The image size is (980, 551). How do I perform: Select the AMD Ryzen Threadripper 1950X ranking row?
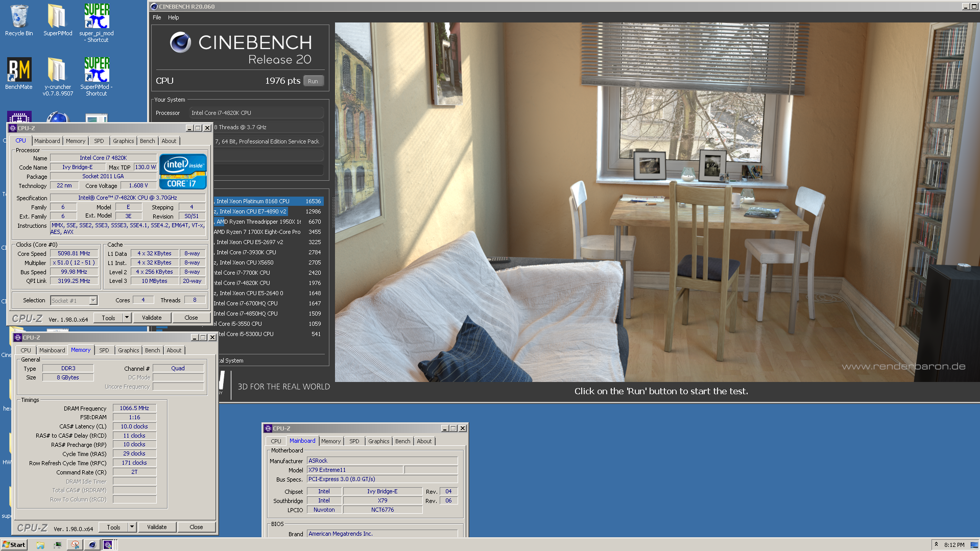point(268,222)
